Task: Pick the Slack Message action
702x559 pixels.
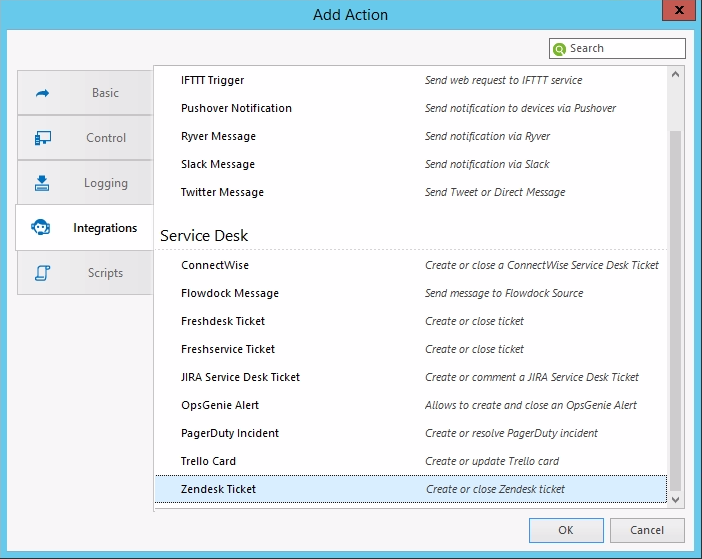Action: coord(411,164)
